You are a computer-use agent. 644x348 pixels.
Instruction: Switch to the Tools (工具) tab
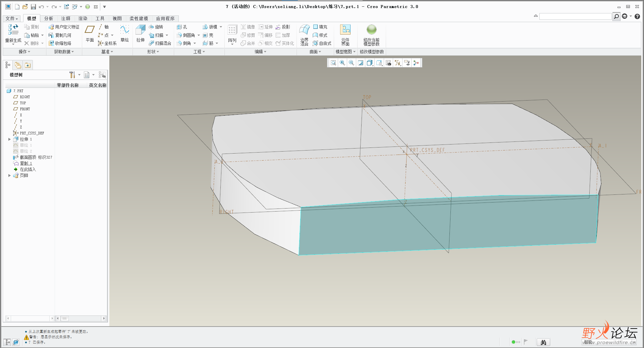pyautogui.click(x=100, y=18)
